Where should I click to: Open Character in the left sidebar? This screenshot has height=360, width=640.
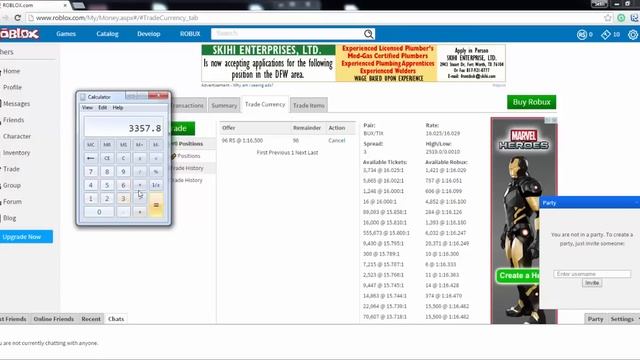click(17, 136)
